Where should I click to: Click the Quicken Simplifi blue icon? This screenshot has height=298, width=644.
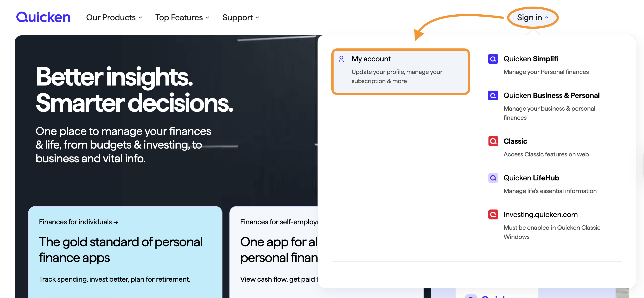[493, 59]
